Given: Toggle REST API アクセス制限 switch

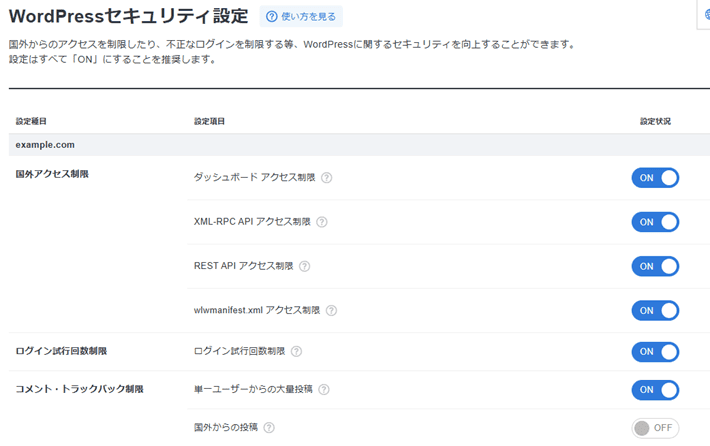Looking at the screenshot, I should [655, 266].
